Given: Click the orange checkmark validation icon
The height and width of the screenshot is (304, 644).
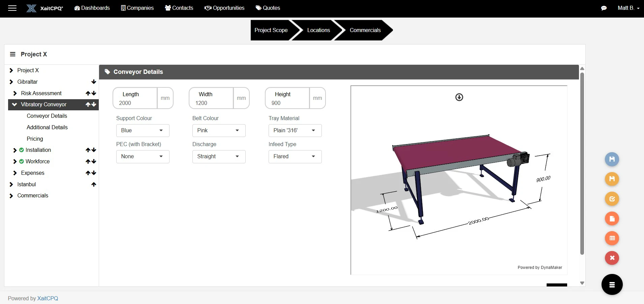Looking at the screenshot, I should [612, 199].
